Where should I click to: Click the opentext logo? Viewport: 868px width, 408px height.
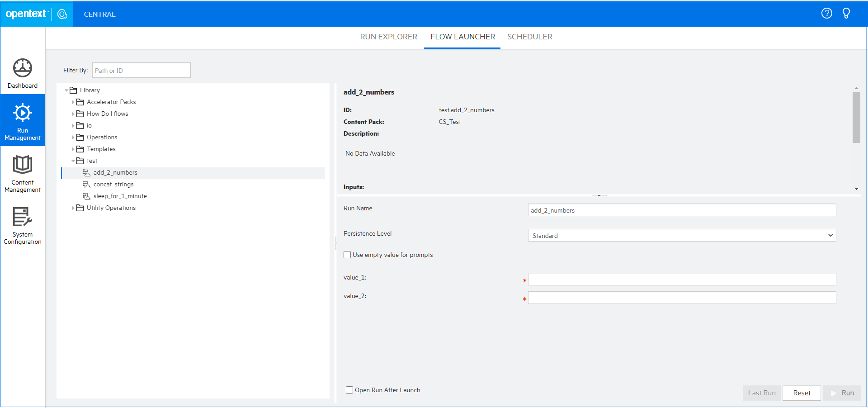25,14
